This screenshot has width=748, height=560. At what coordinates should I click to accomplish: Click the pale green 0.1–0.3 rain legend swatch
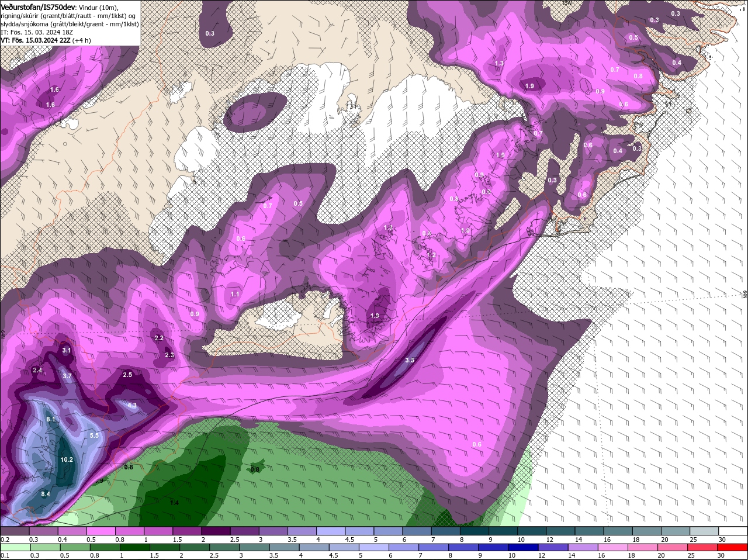point(16,547)
